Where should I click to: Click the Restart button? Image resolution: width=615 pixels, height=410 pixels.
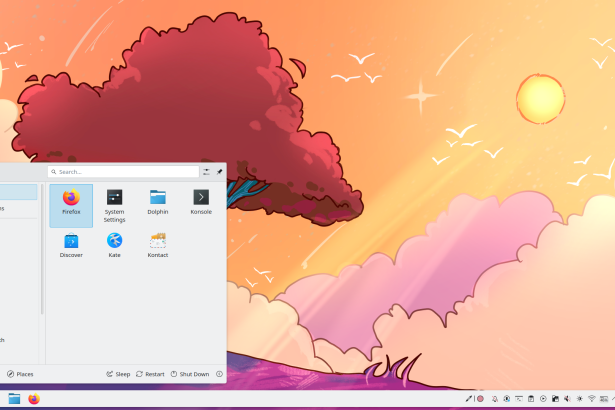pyautogui.click(x=150, y=374)
